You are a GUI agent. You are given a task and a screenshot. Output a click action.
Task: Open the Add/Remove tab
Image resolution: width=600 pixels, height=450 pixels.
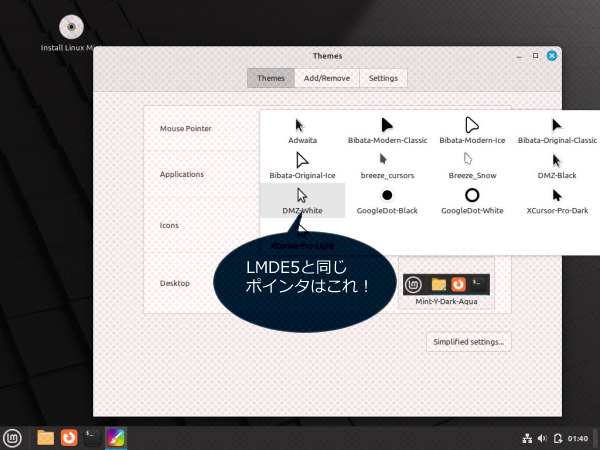[x=327, y=78]
